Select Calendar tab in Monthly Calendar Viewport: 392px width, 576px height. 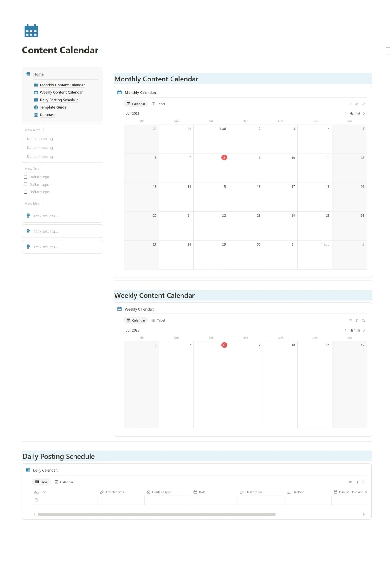point(136,104)
